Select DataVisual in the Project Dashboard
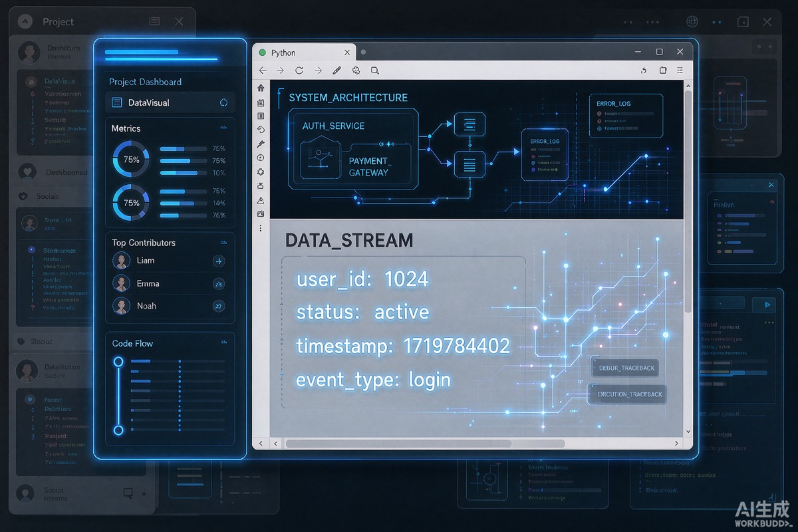The width and height of the screenshot is (798, 532). coord(170,102)
